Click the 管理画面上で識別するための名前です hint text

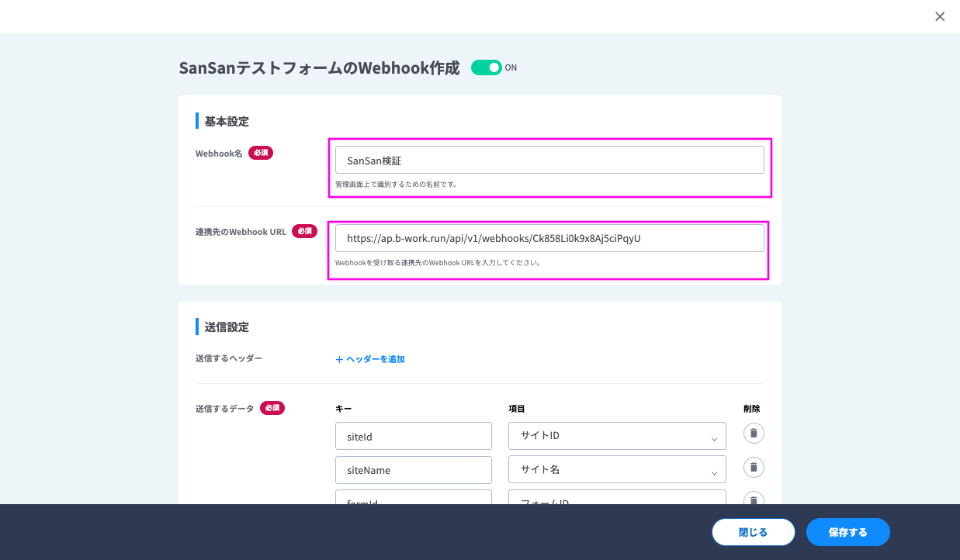(x=396, y=185)
